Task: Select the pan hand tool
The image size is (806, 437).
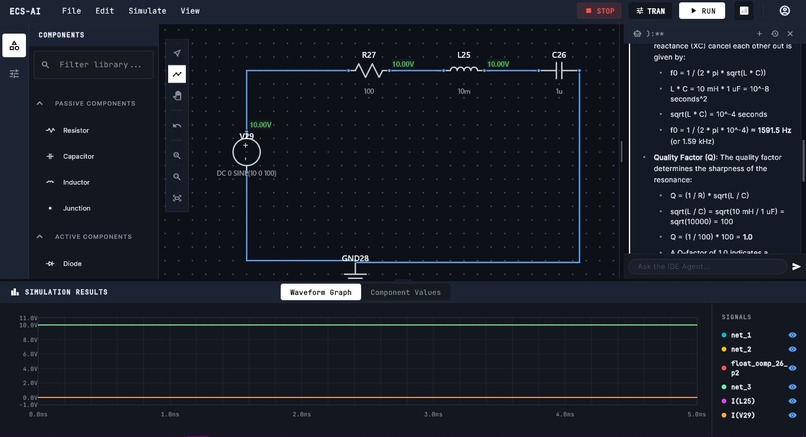Action: [177, 96]
